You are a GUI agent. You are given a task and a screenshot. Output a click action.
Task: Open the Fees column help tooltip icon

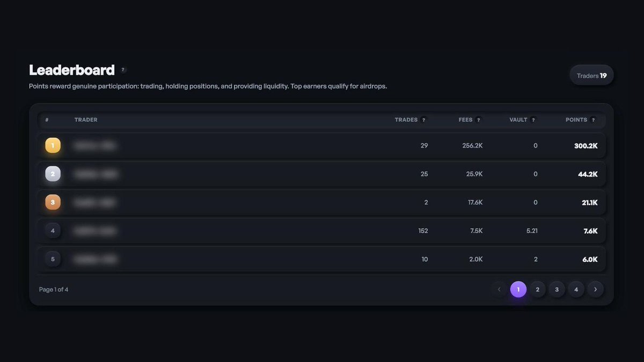(x=479, y=120)
